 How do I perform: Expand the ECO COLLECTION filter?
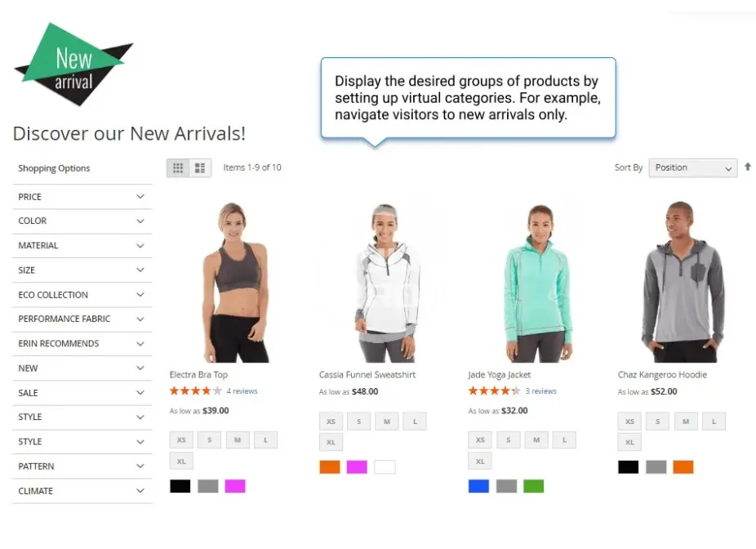82,295
